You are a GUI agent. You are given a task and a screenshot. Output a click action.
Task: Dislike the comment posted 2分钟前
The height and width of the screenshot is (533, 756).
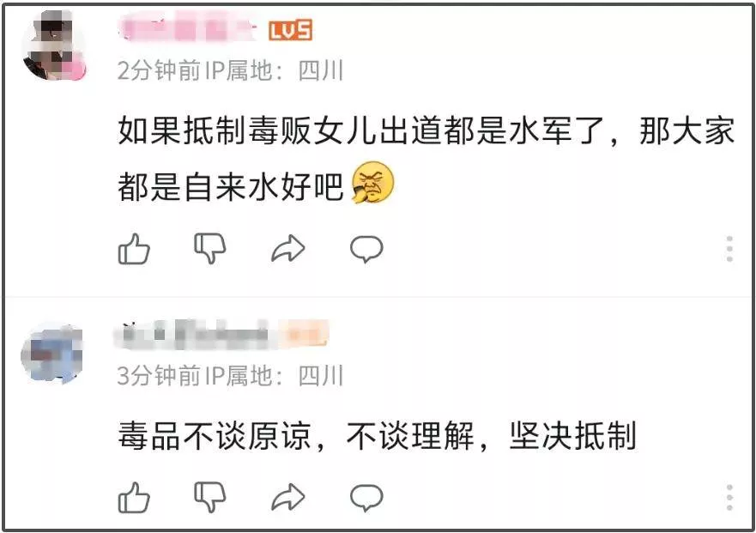pyautogui.click(x=210, y=248)
